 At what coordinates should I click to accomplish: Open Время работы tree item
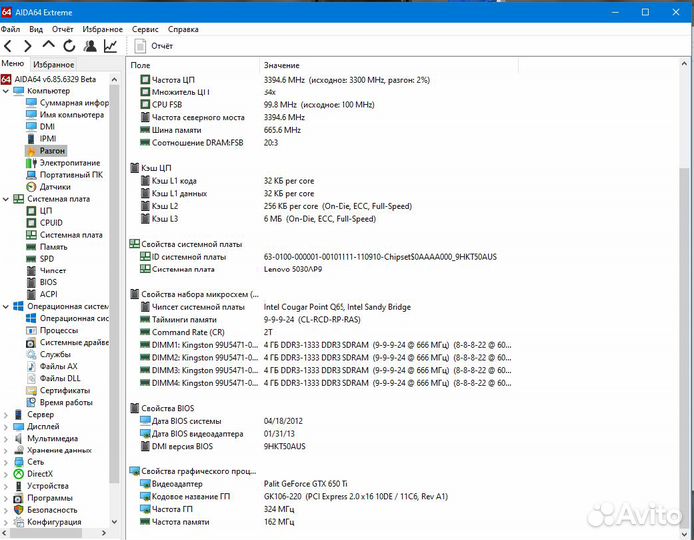coord(59,403)
